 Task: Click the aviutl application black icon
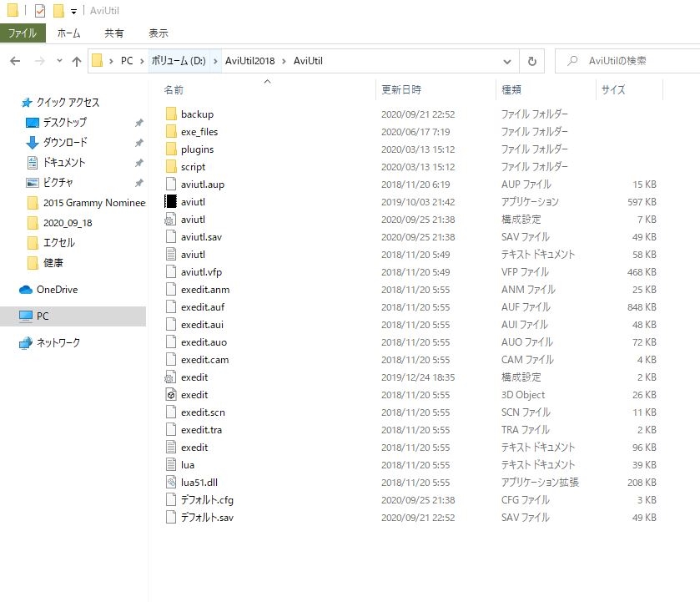[x=171, y=201]
